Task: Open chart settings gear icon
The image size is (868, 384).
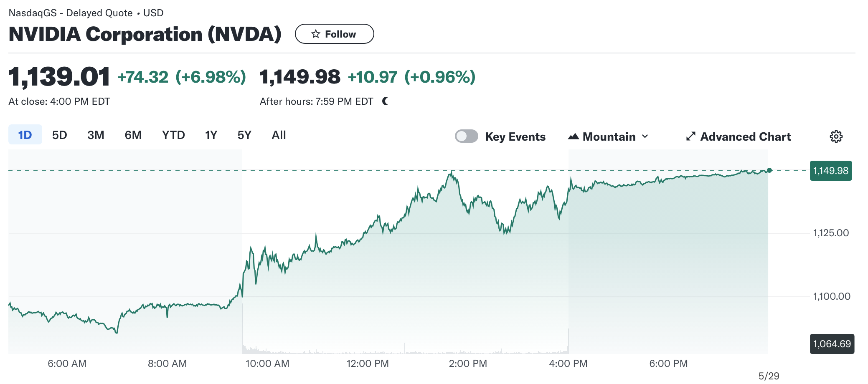Action: coord(836,136)
